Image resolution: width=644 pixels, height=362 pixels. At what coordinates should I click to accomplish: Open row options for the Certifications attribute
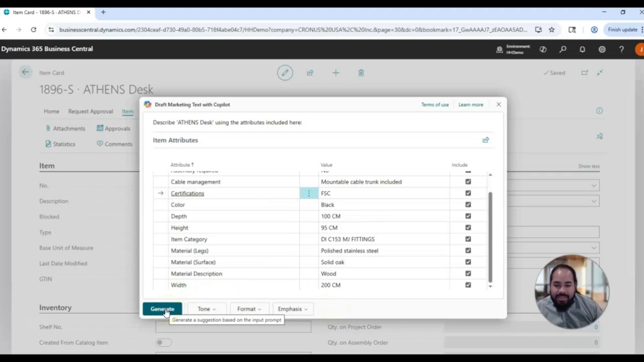[x=309, y=193]
